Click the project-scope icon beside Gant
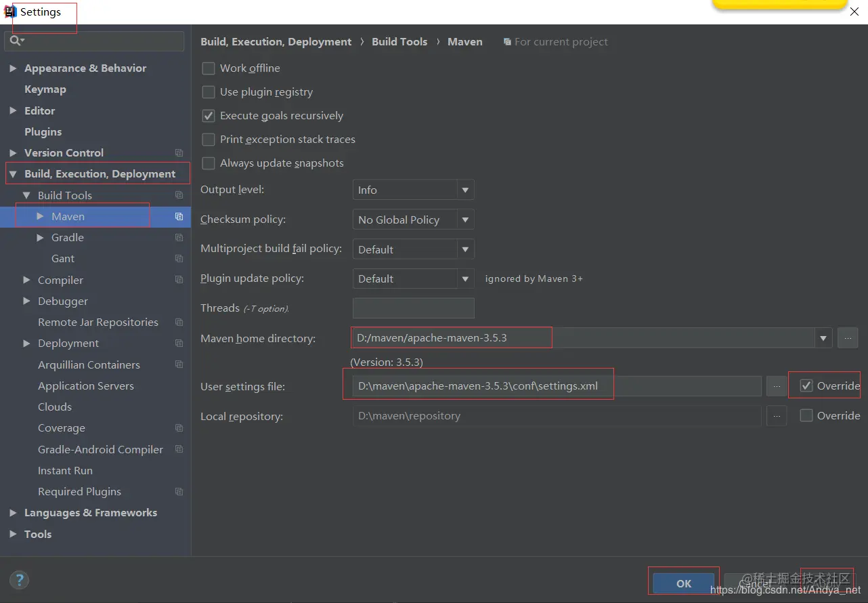Viewport: 868px width, 603px height. (x=179, y=259)
